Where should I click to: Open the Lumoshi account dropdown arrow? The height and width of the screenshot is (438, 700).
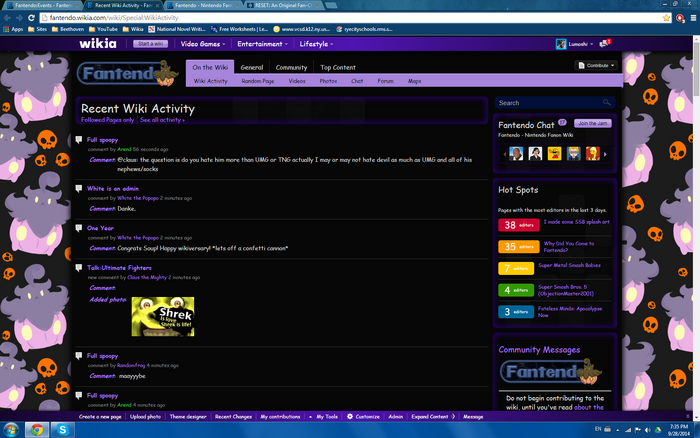tap(592, 44)
